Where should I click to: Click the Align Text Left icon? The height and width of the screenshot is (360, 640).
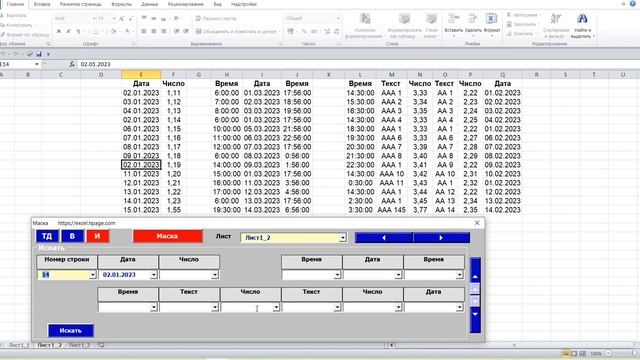click(144, 31)
